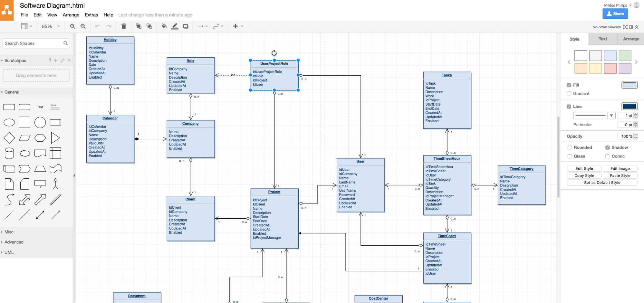Open the dark blue line color swatch
The width and height of the screenshot is (644, 303).
pos(630,107)
